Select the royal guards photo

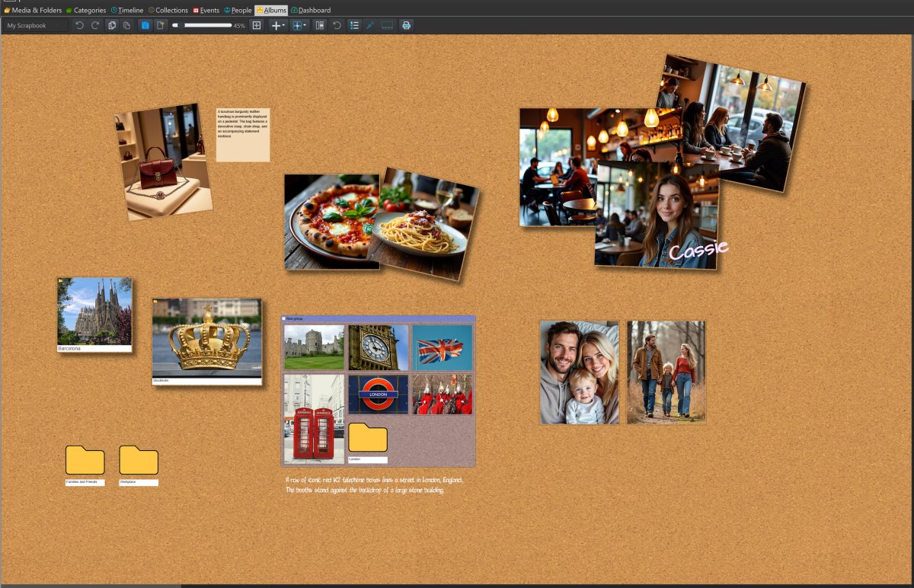pyautogui.click(x=443, y=394)
